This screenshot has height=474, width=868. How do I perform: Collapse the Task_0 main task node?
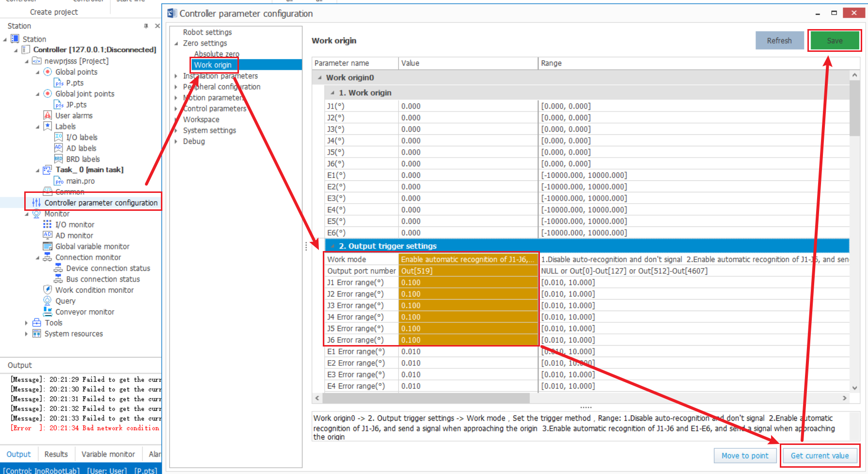(38, 170)
